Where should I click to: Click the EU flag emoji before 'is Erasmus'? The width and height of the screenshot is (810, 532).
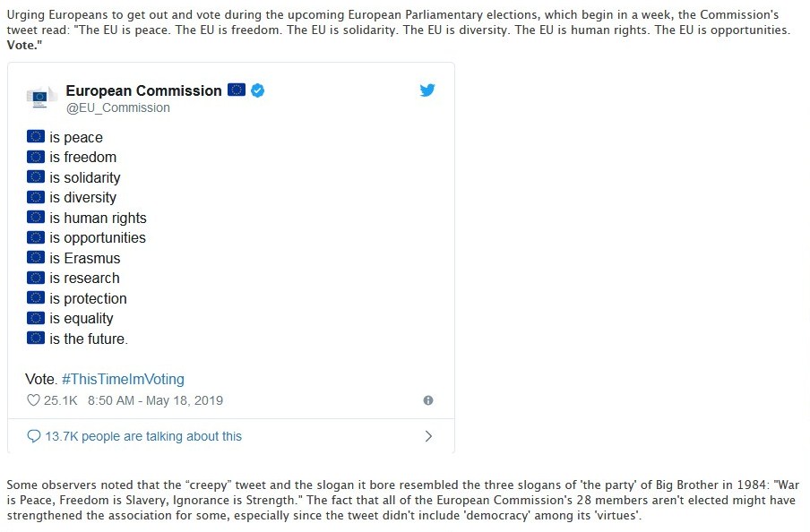point(36,257)
